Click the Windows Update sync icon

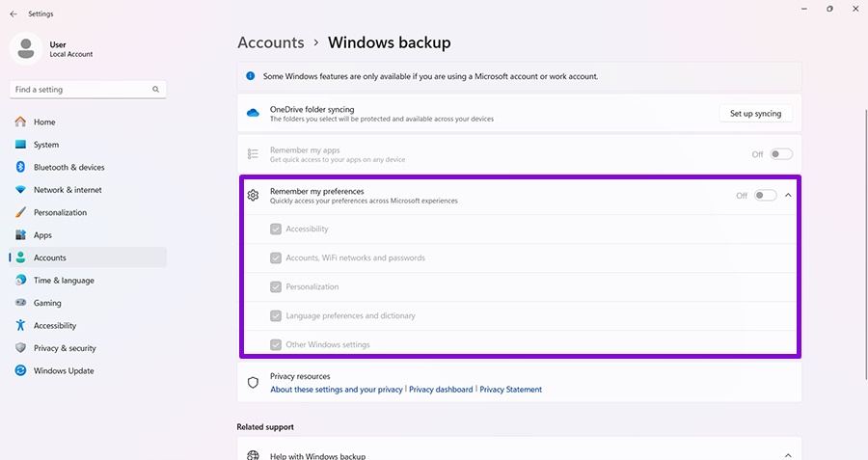[20, 371]
